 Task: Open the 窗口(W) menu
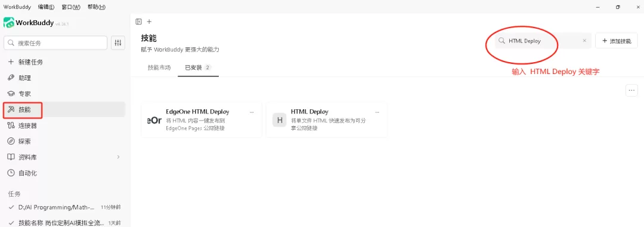tap(71, 7)
